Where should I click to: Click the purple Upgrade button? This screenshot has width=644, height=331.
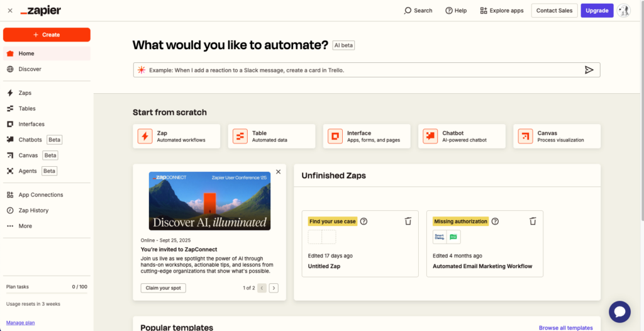pos(597,11)
